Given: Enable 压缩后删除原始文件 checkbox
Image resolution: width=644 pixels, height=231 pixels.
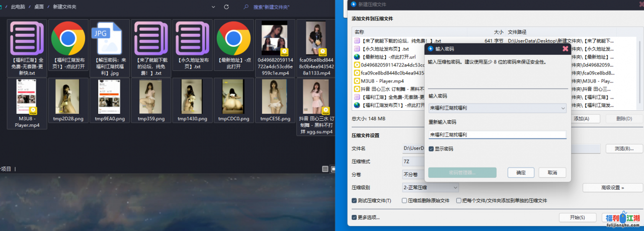Looking at the screenshot, I should coord(405,200).
